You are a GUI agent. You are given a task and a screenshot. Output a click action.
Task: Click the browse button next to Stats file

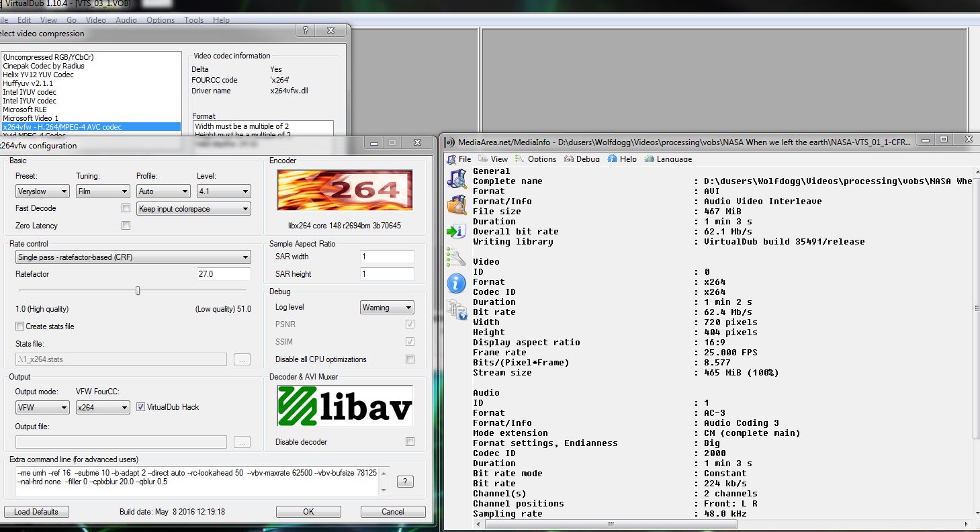pyautogui.click(x=242, y=359)
